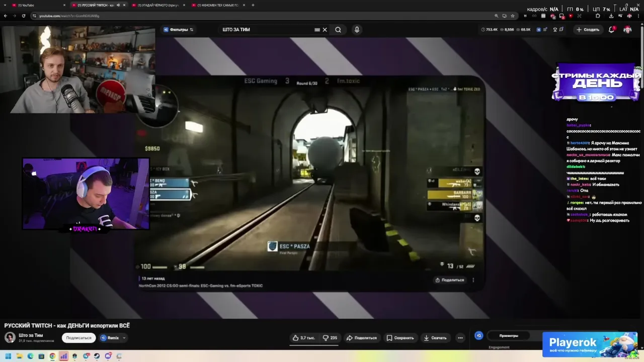Open the Што за Тим channel avatar
The height and width of the screenshot is (362, 644).
[10, 337]
